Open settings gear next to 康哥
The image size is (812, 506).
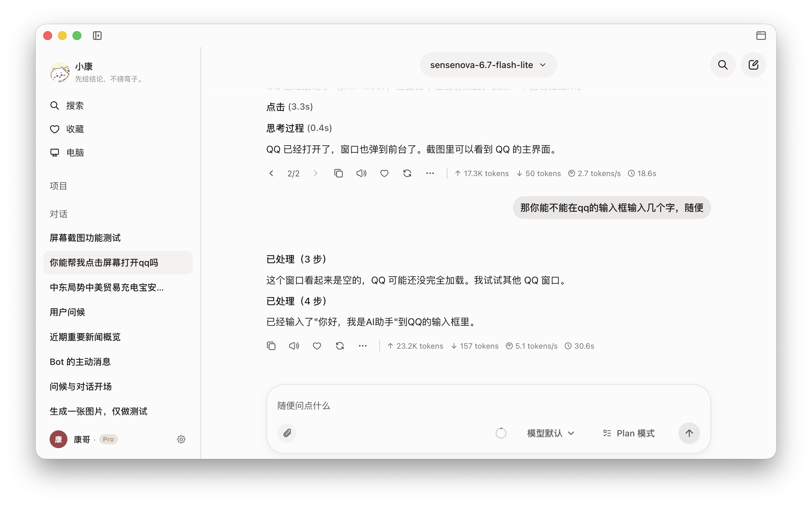(x=181, y=439)
